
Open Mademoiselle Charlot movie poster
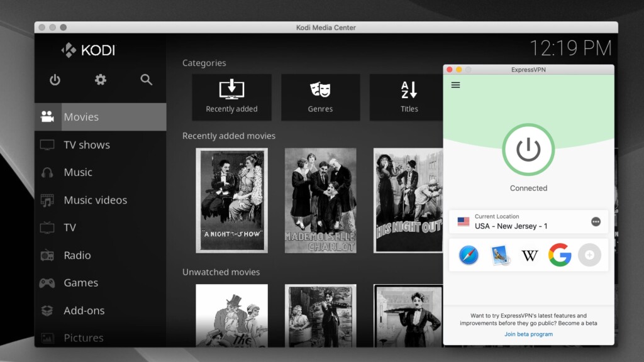click(x=320, y=200)
